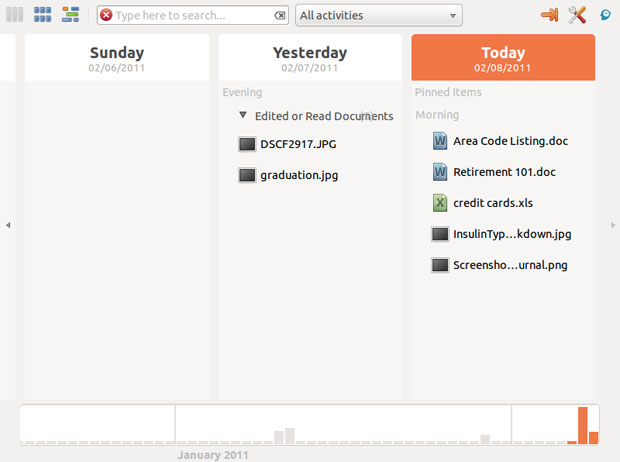
Task: Switch to multi-column day view
Action: click(15, 15)
